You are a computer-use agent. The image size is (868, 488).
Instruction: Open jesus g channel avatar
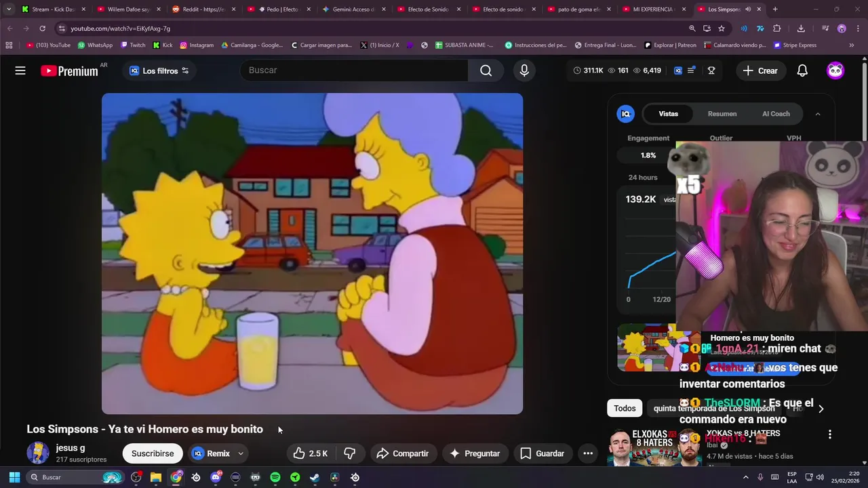coord(38,453)
